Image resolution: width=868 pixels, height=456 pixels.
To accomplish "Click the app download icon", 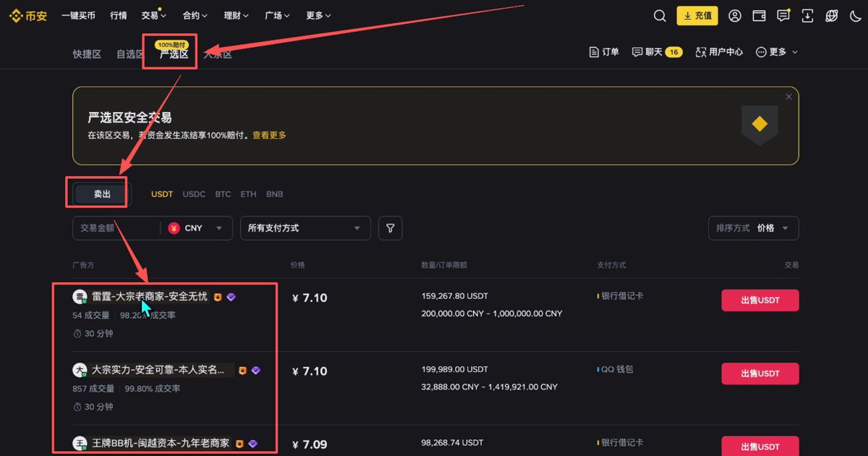I will (x=807, y=14).
